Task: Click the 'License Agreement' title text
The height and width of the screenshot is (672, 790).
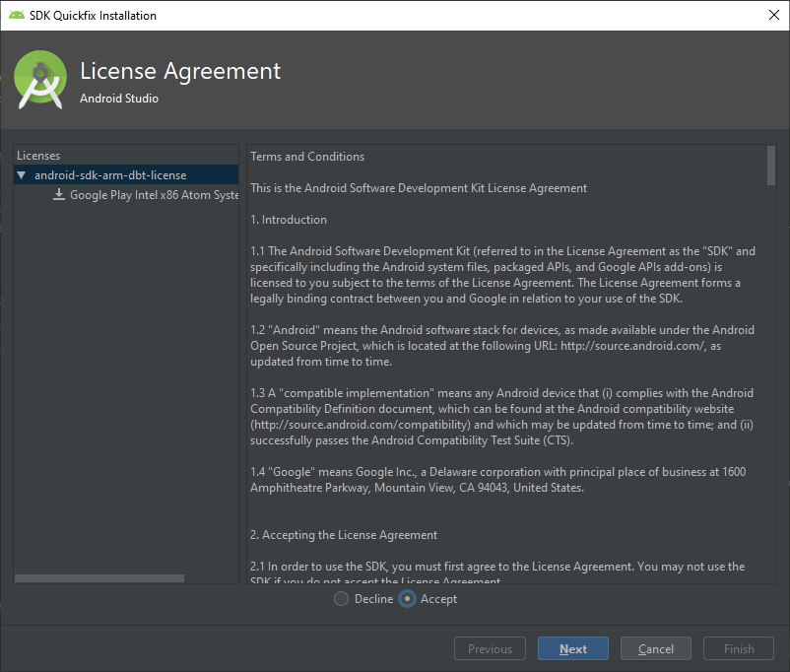Action: point(180,71)
